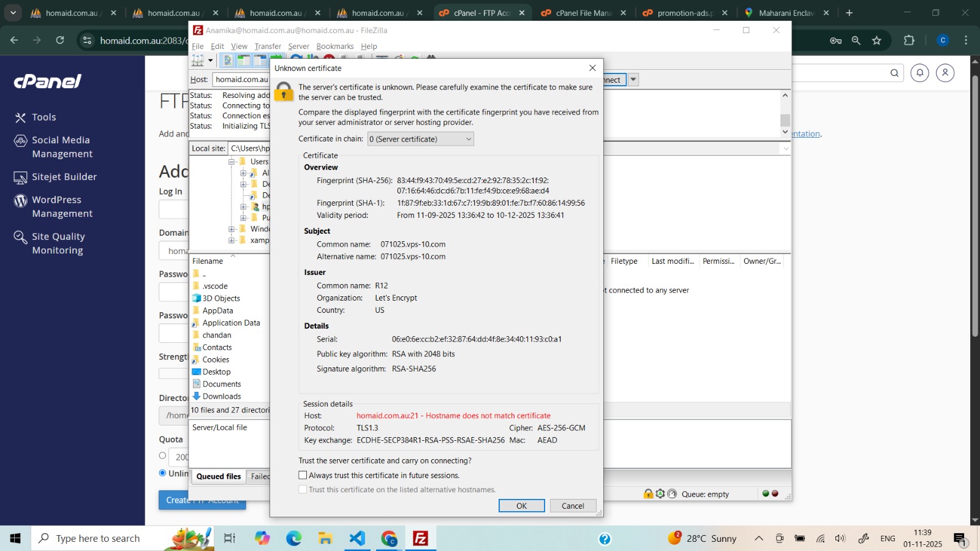Open the FileZilla Site Manager icon
The width and height of the screenshot is (980, 551).
pos(197,61)
